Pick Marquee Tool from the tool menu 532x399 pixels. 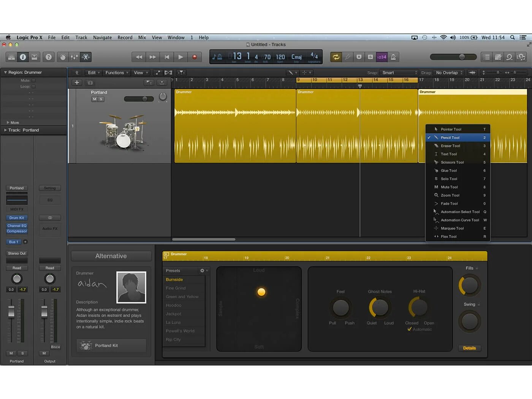[458, 228]
